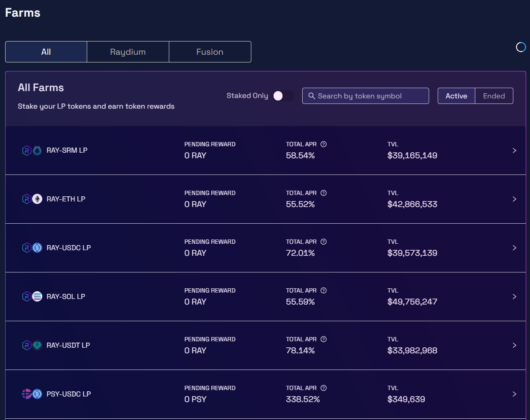
Task: Click the RAY-USDT LP token pair icon
Action: [x=32, y=346]
